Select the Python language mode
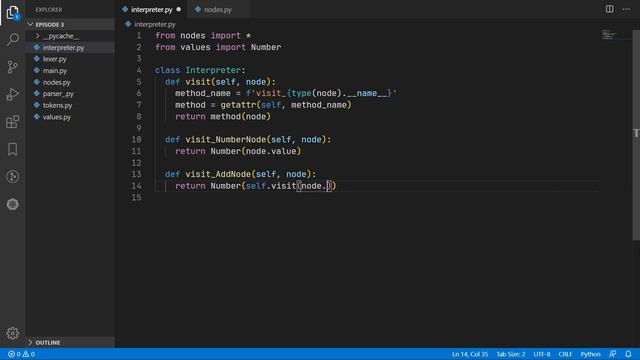 [x=590, y=354]
